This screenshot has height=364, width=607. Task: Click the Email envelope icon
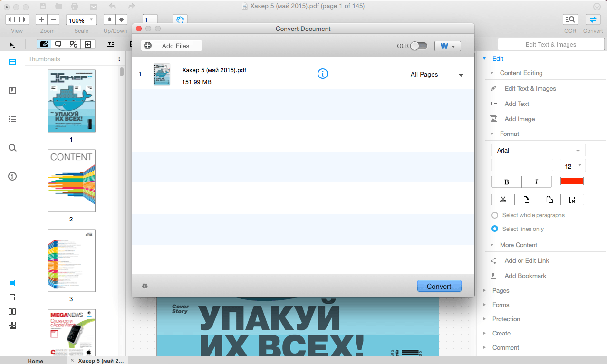(94, 7)
